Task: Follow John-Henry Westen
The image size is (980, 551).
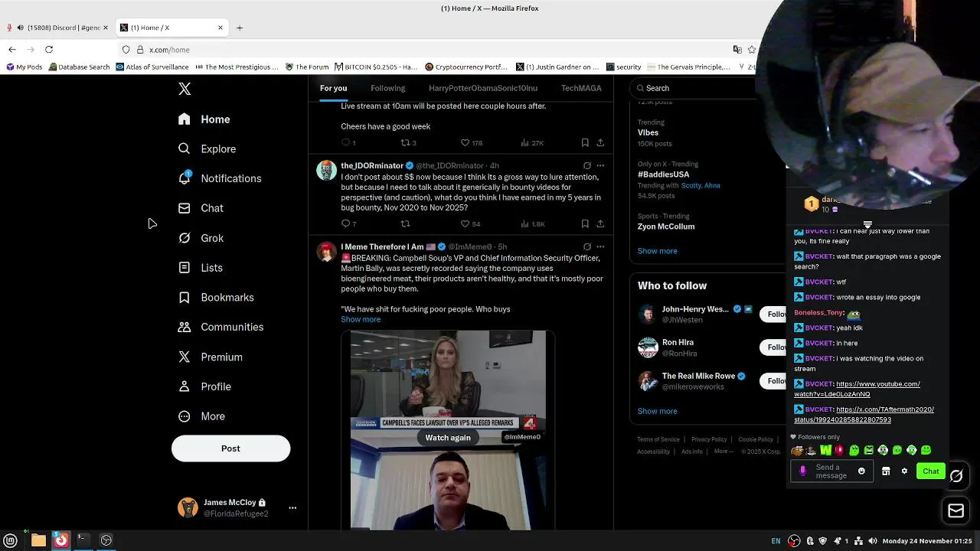Action: (775, 314)
